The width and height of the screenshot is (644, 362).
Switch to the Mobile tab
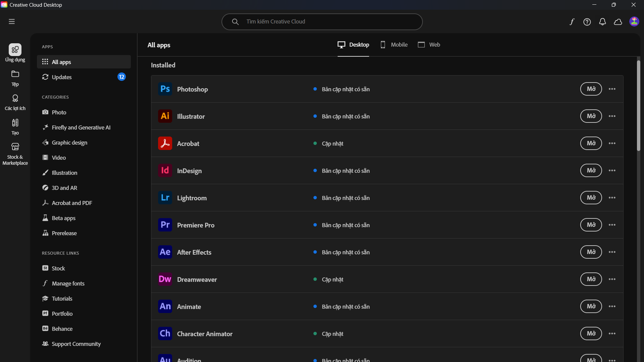(394, 45)
